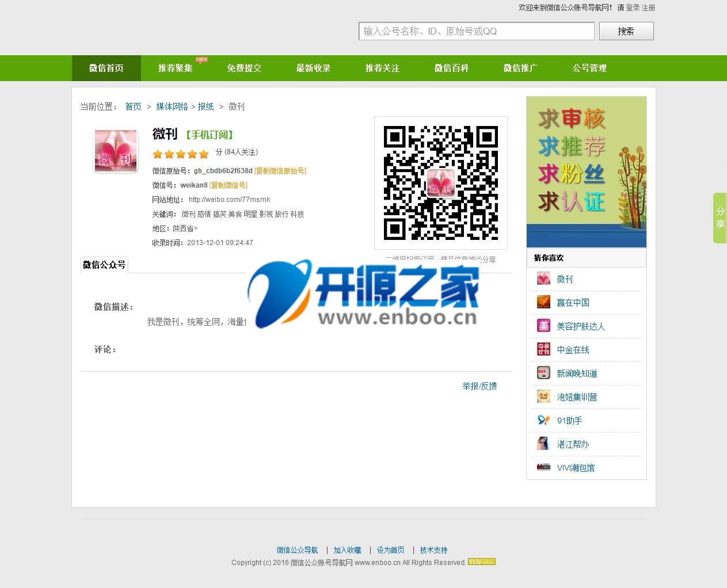
Task: Click the (84人关注) follower count text
Action: pyautogui.click(x=241, y=152)
